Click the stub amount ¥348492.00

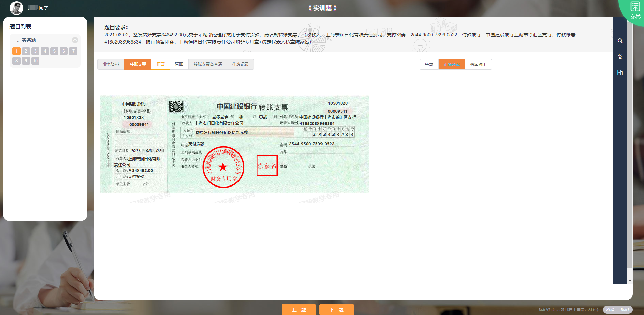[141, 171]
